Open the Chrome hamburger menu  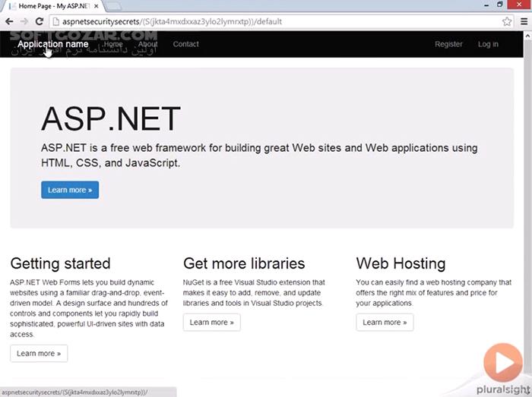point(524,22)
